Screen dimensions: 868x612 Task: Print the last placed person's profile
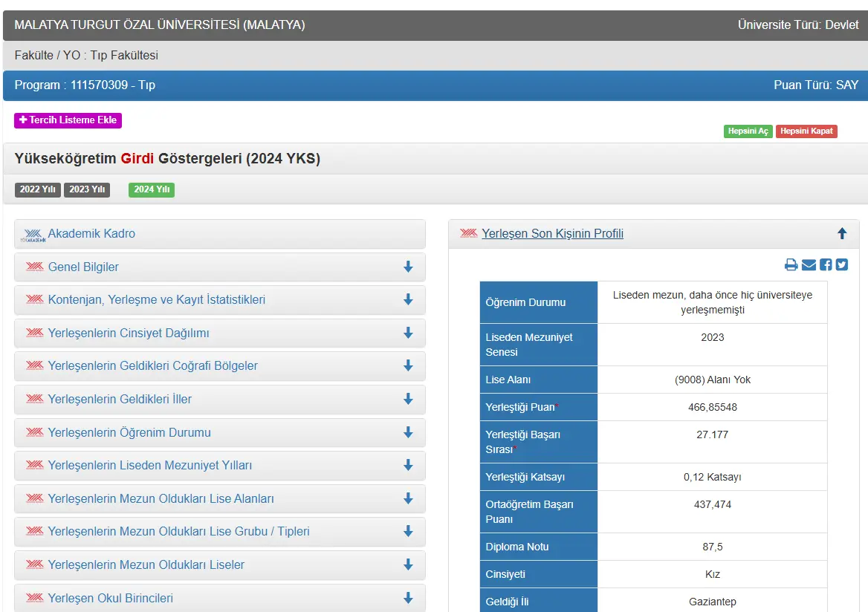[791, 264]
